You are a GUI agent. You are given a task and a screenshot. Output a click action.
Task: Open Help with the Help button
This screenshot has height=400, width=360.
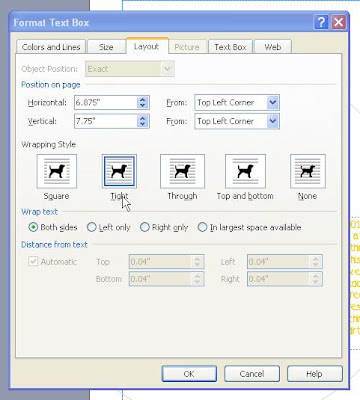pyautogui.click(x=314, y=374)
